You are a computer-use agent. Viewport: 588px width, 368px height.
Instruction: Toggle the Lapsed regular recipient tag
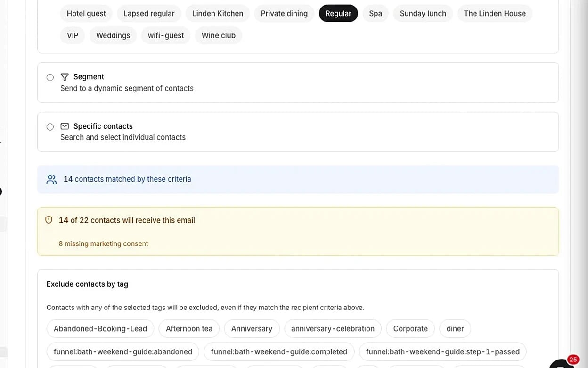(149, 13)
